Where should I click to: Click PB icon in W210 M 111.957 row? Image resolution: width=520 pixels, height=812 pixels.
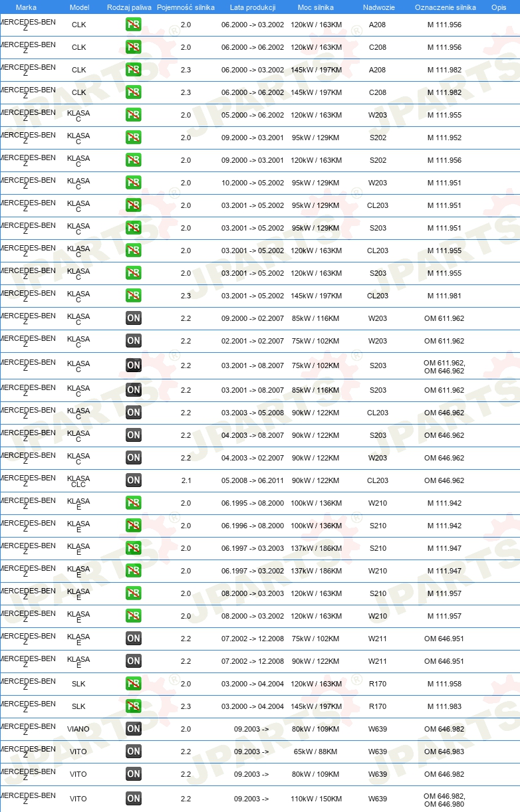(x=134, y=616)
